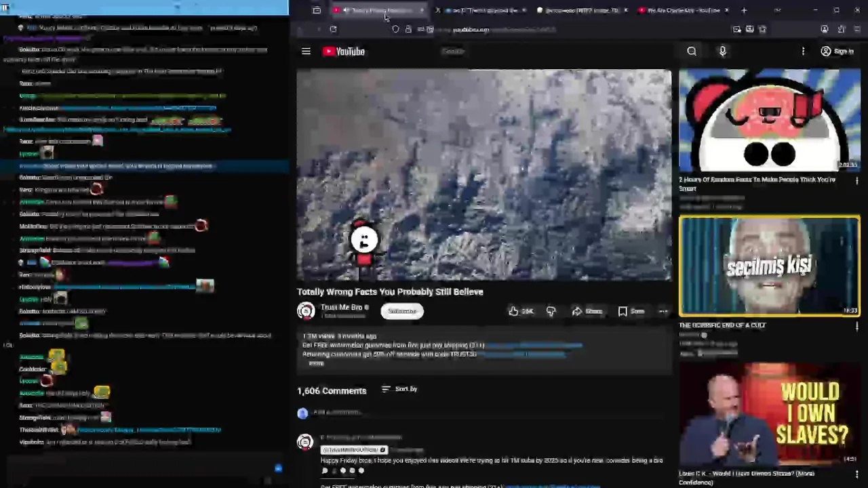Image resolution: width=868 pixels, height=488 pixels.
Task: Open browser tab list dropdown arrow
Action: [x=777, y=10]
